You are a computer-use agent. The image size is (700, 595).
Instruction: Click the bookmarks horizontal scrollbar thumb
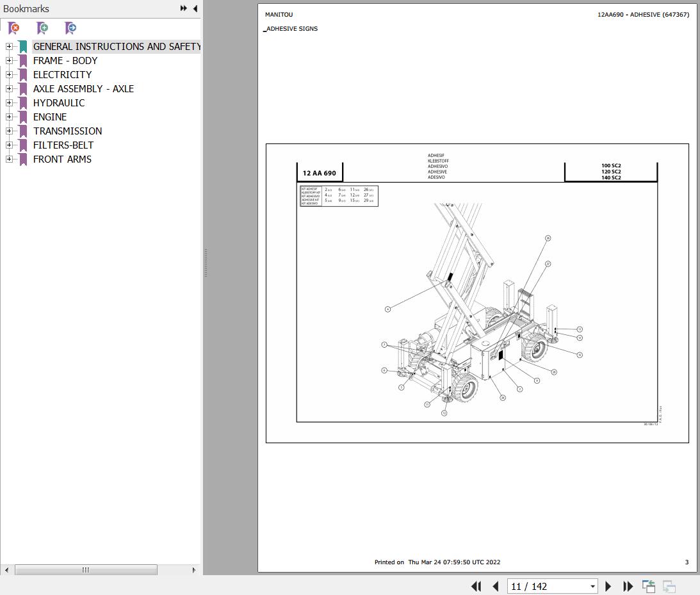click(86, 570)
